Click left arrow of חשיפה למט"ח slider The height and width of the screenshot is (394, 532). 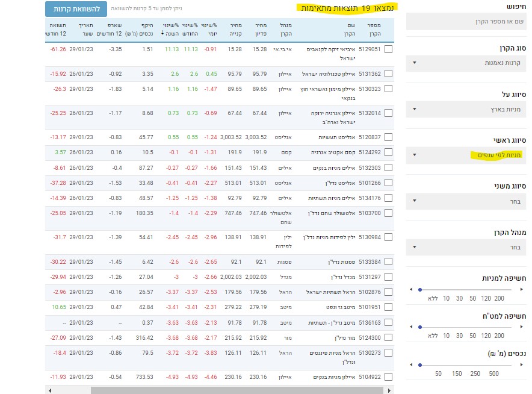click(411, 327)
